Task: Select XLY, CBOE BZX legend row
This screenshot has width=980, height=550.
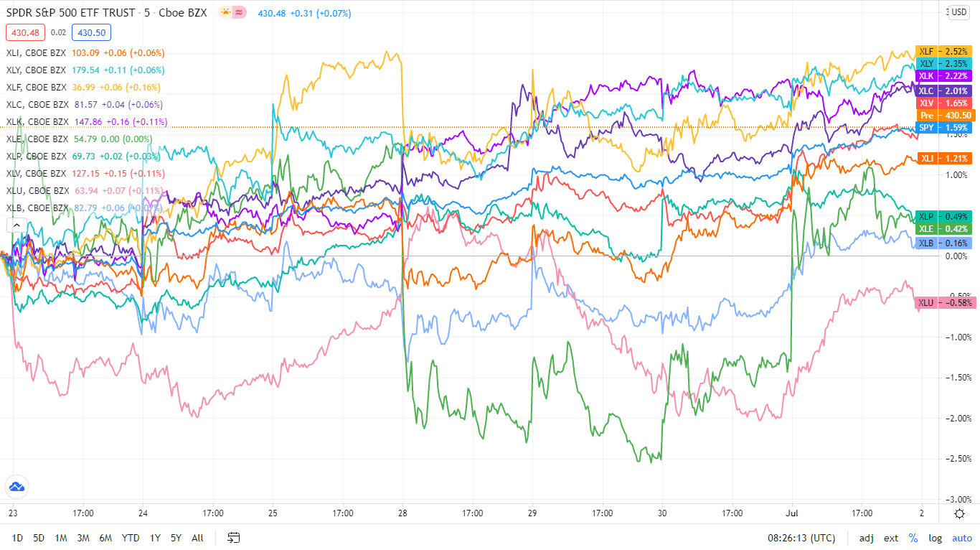Action: click(x=85, y=70)
